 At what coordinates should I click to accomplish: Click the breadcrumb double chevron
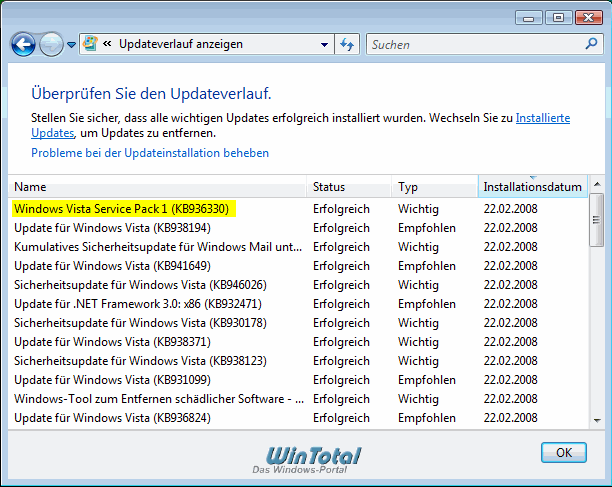coord(107,44)
